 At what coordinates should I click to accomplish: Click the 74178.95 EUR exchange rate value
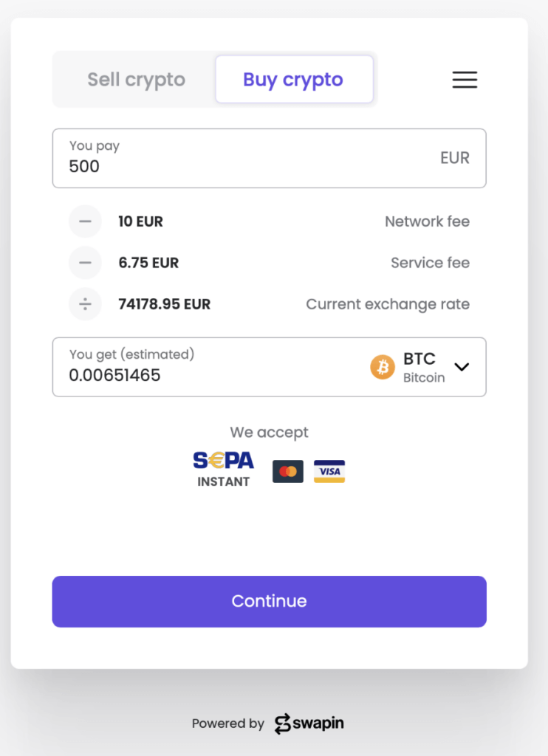click(164, 304)
